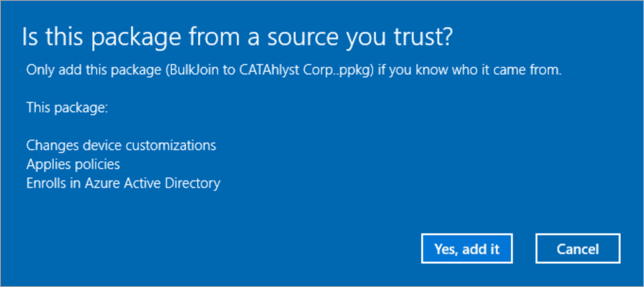Screen dimensions: 644x287
Task: Click the word "source" in the heading
Action: (303, 37)
